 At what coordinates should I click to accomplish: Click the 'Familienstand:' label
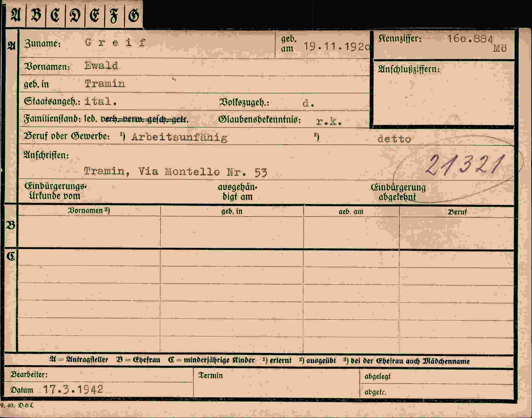point(52,119)
